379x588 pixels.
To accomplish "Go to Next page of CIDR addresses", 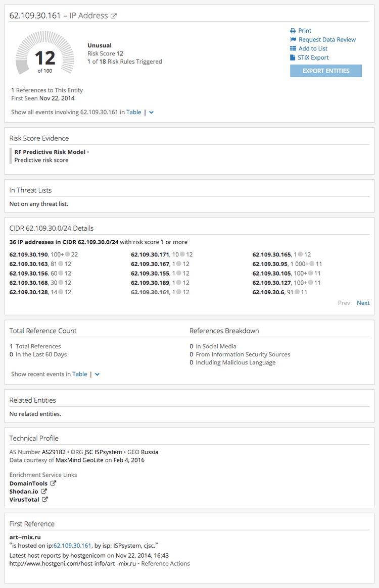I will (x=363, y=303).
